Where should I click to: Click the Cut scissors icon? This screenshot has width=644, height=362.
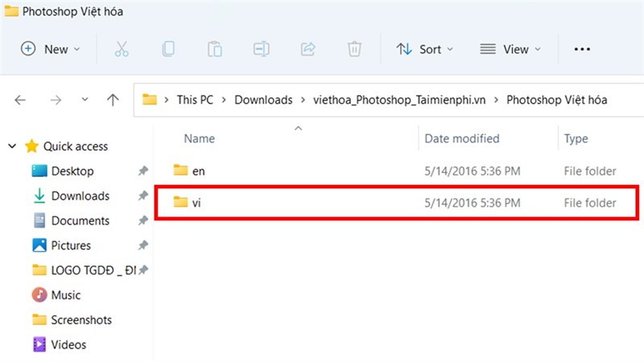[122, 49]
